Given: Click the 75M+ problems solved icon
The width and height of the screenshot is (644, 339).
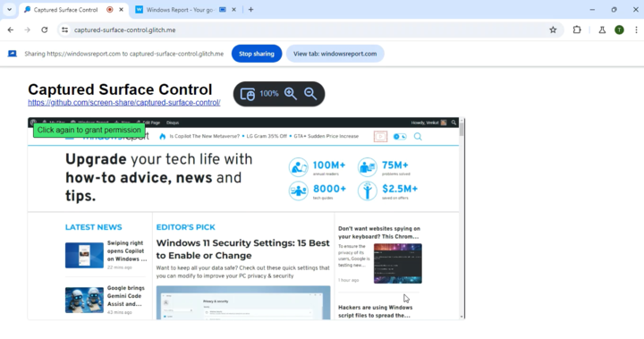Looking at the screenshot, I should (368, 167).
